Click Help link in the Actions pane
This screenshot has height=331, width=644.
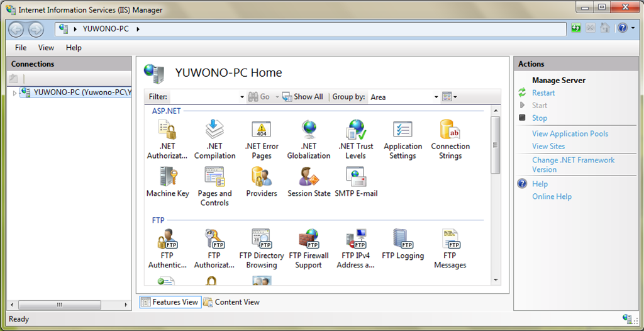pyautogui.click(x=540, y=184)
